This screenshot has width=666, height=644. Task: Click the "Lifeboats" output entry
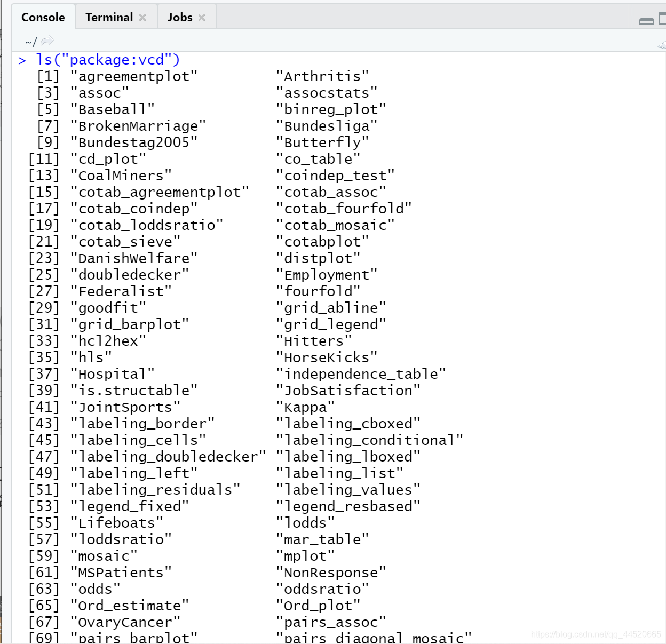tap(117, 523)
